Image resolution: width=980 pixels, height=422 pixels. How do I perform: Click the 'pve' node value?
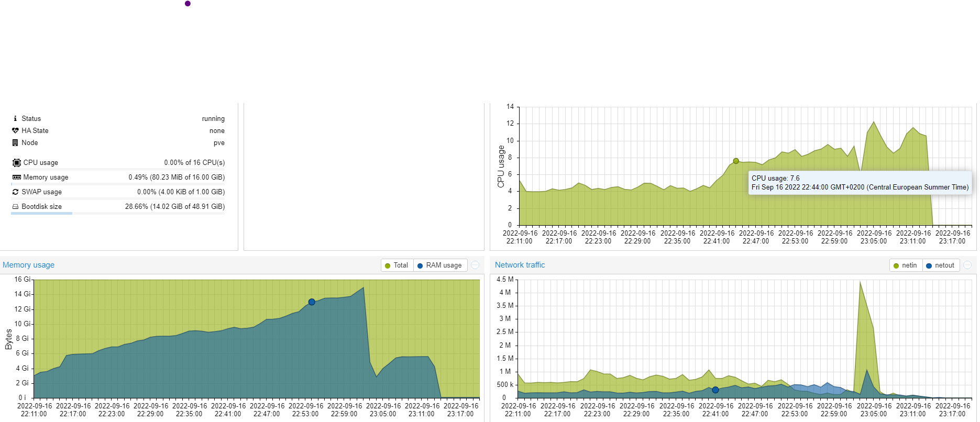pos(219,142)
